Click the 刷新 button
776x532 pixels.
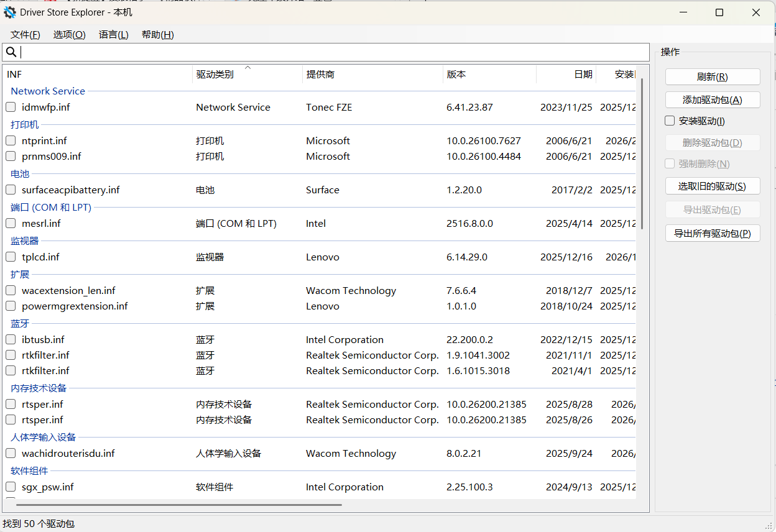pos(712,77)
